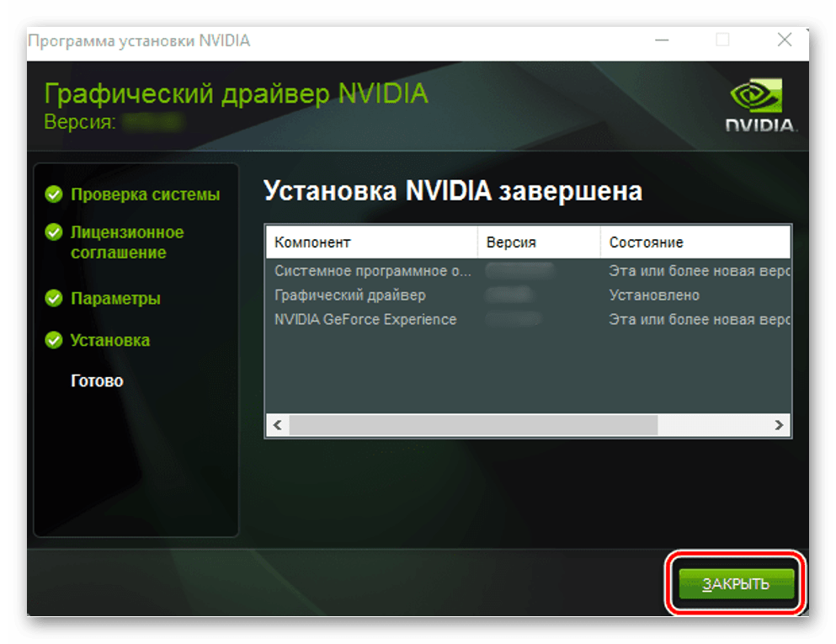
Task: Click right arrow of horizontal scrollbar
Action: click(779, 425)
